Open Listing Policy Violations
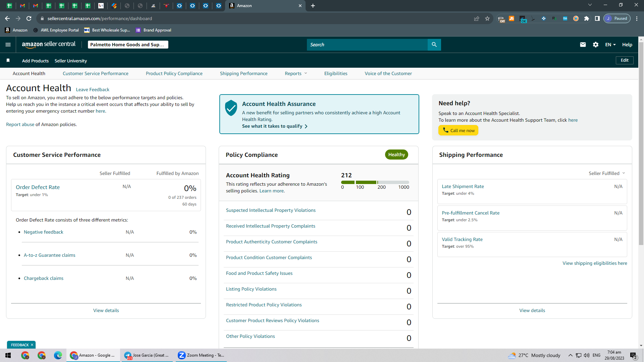 pyautogui.click(x=251, y=289)
